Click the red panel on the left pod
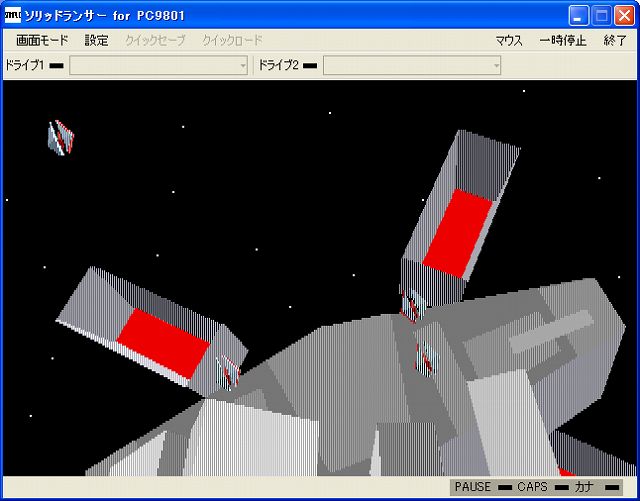This screenshot has height=501, width=640. coord(163,343)
